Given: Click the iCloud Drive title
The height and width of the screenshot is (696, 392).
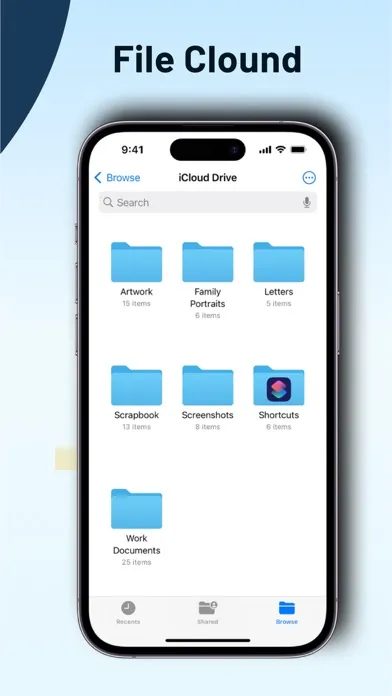Looking at the screenshot, I should [x=208, y=178].
